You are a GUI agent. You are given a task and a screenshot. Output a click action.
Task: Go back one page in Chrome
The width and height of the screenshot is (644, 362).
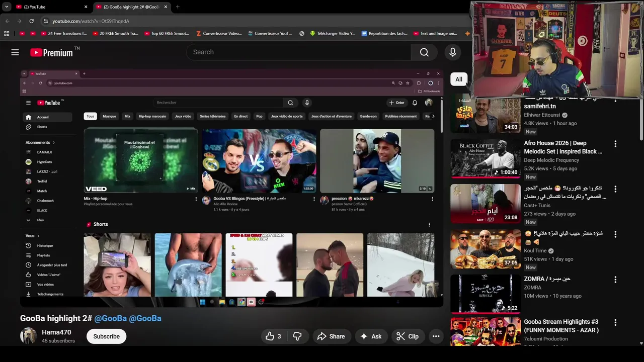coord(7,21)
